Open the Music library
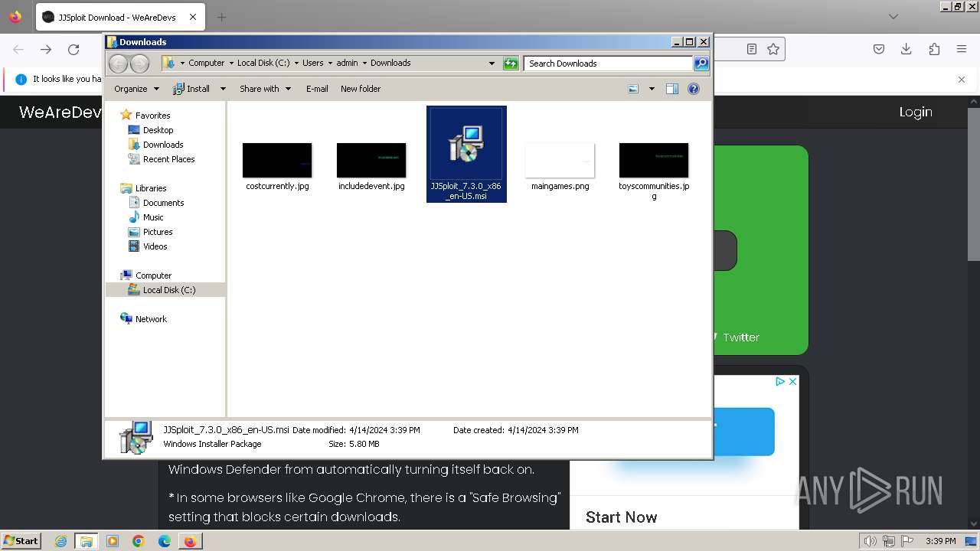 click(153, 217)
